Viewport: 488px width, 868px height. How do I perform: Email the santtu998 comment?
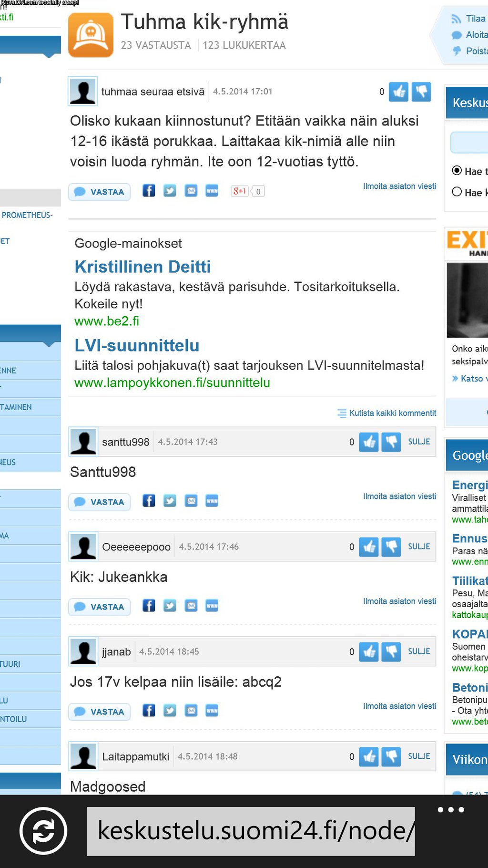point(191,501)
